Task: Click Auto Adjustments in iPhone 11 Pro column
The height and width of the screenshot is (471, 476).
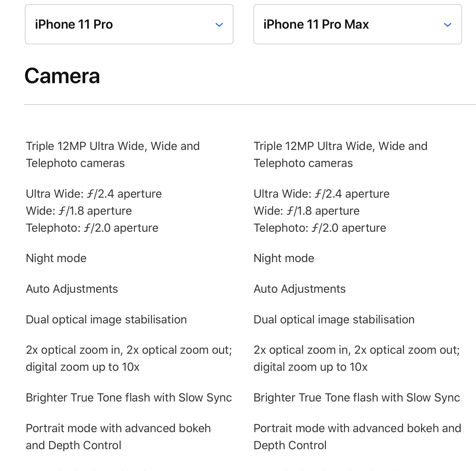Action: [72, 289]
